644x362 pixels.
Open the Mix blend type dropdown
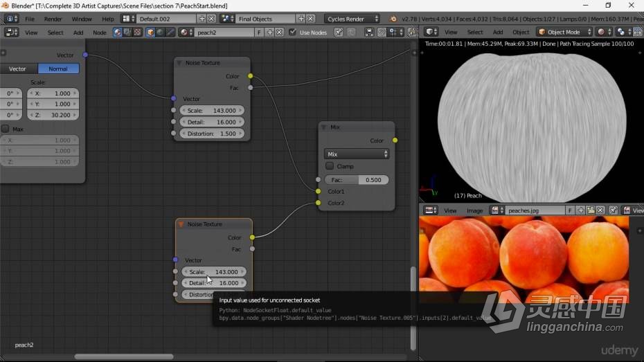tap(357, 154)
